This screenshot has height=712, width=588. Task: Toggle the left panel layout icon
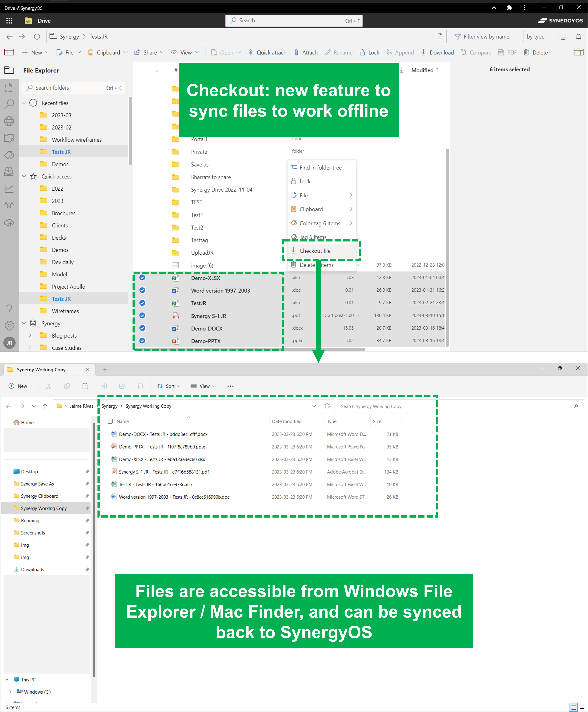[9, 52]
